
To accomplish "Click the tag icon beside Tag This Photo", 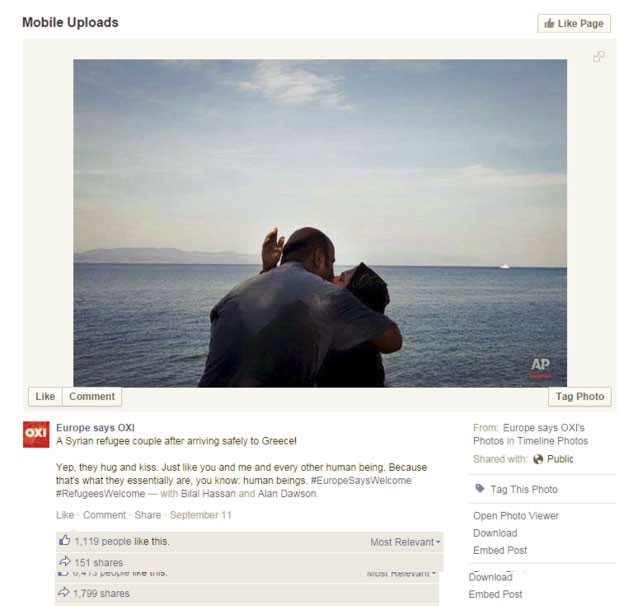I will click(x=480, y=489).
